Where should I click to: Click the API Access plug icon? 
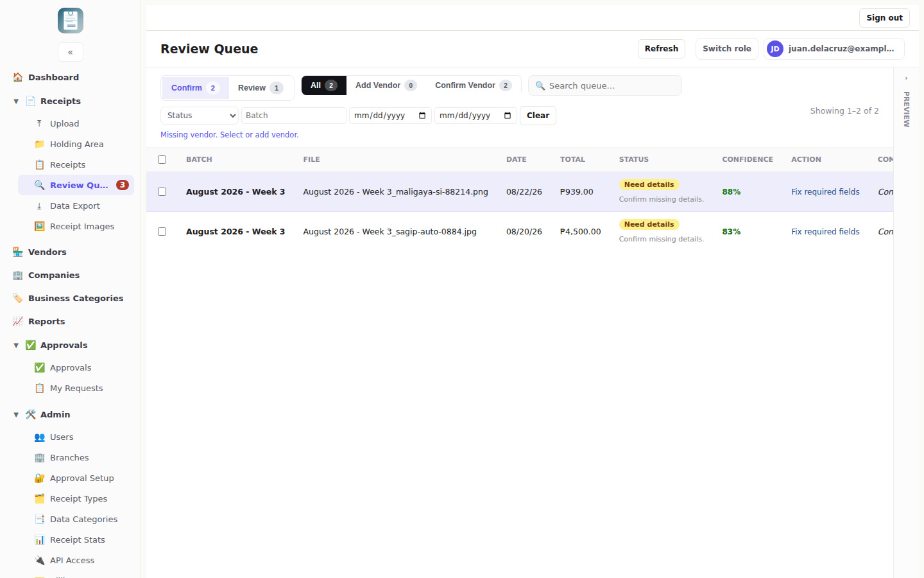tap(39, 560)
